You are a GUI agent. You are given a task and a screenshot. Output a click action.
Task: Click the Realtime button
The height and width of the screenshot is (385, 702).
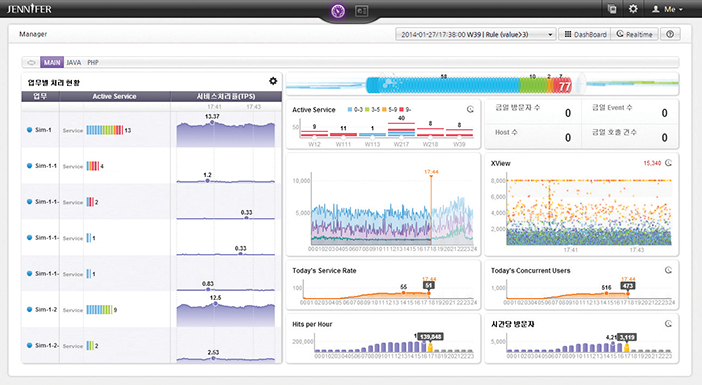pos(635,34)
